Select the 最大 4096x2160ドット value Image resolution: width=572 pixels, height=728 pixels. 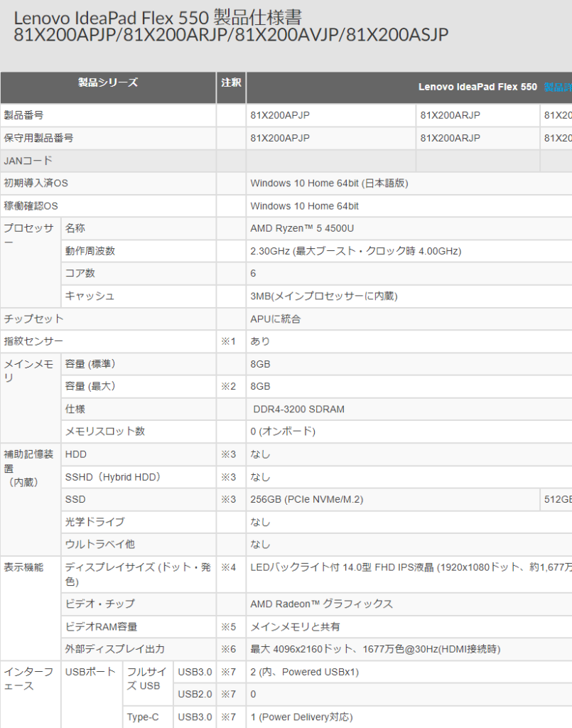pos(375,649)
